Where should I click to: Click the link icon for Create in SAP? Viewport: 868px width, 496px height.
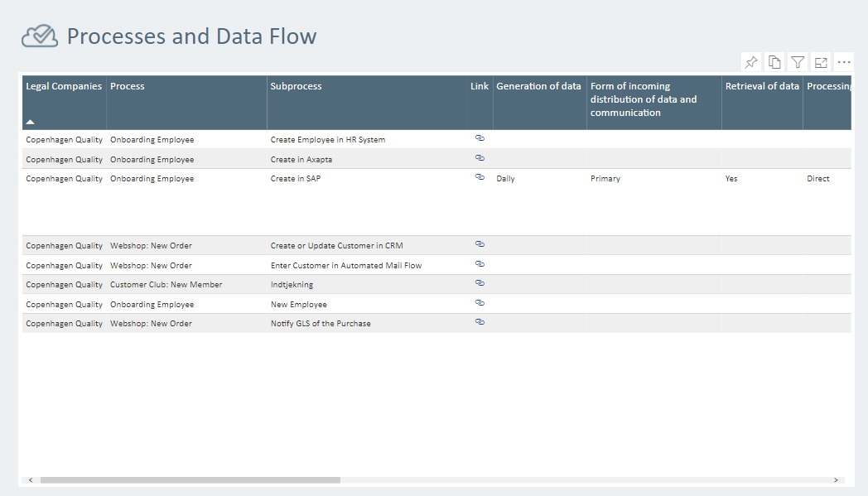(480, 177)
